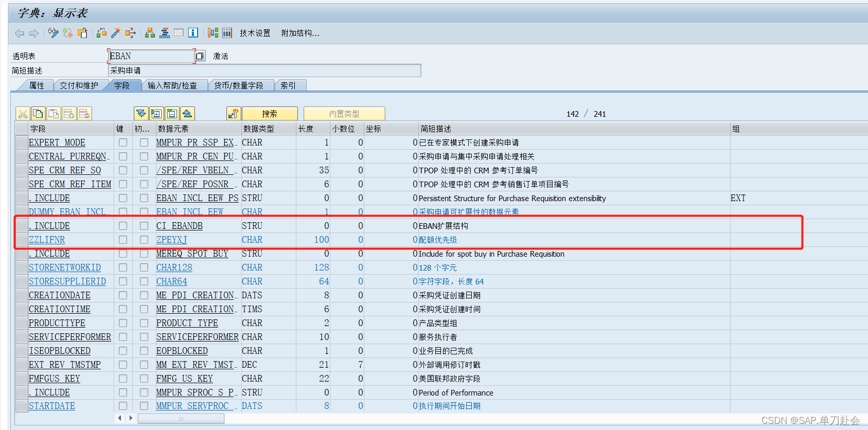Screen dimensions: 868x430
Task: Collapse the selected include icon
Action: 172,114
